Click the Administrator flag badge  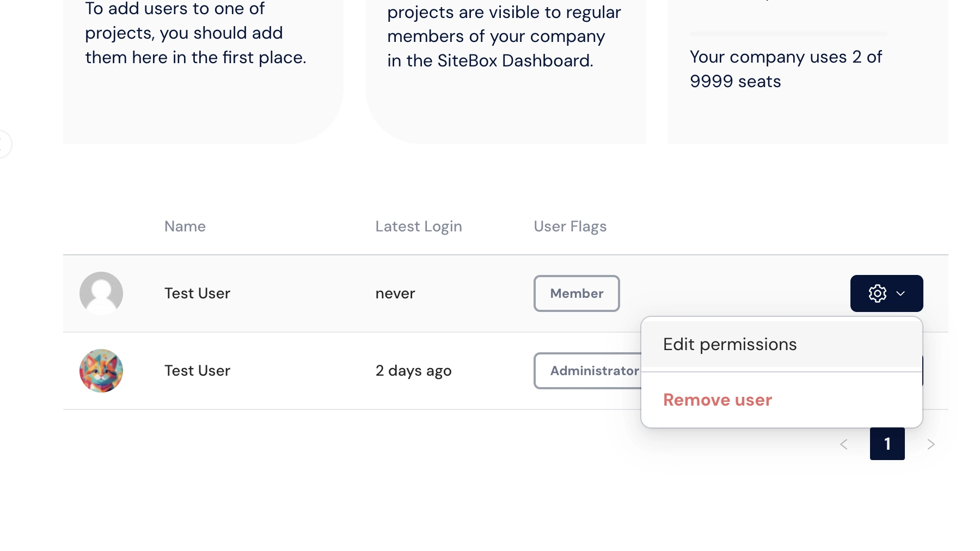588,371
